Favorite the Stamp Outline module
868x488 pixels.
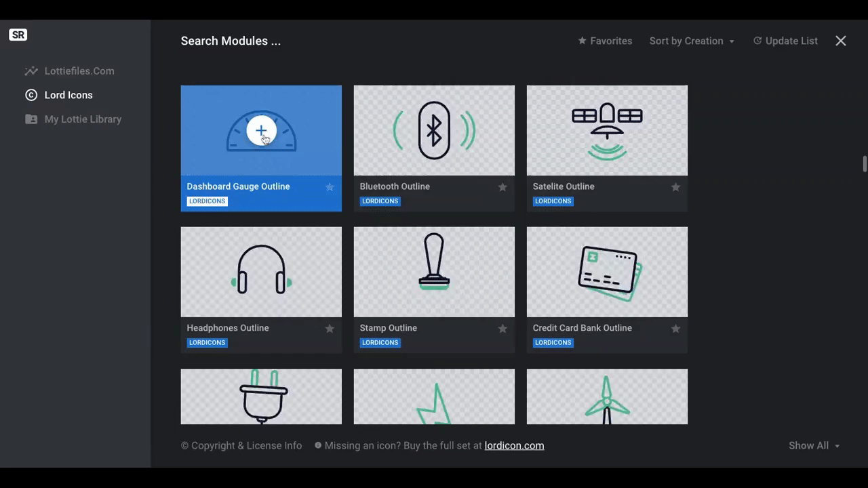click(x=502, y=329)
